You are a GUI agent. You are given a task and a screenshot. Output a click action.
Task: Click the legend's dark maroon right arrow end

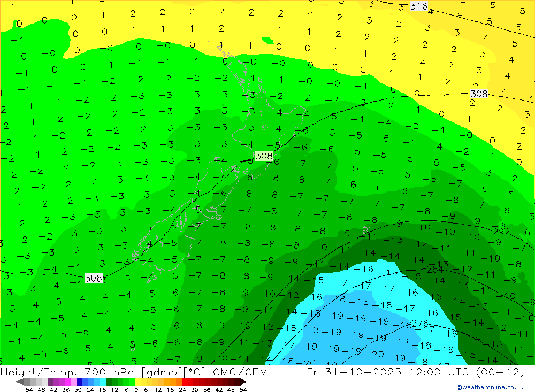pyautogui.click(x=243, y=382)
